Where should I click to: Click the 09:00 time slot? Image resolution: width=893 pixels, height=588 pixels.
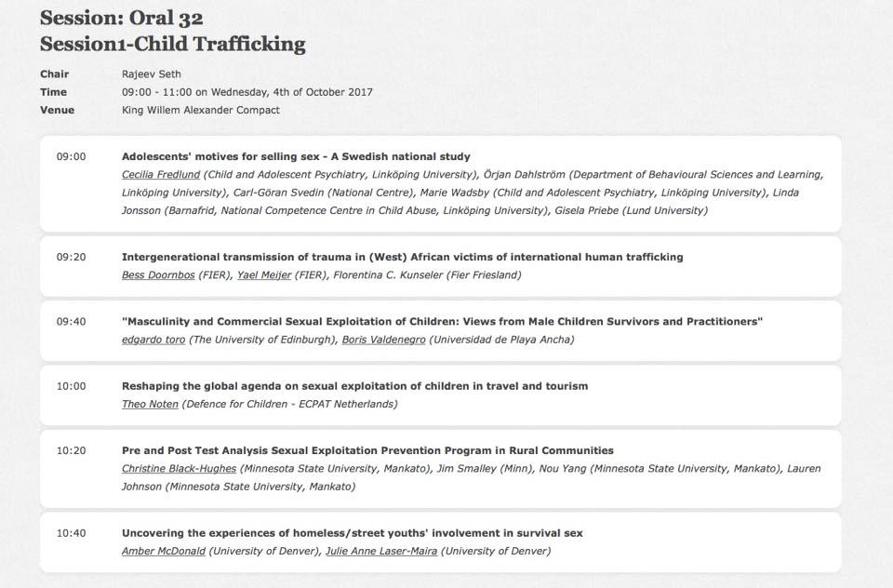click(x=72, y=156)
